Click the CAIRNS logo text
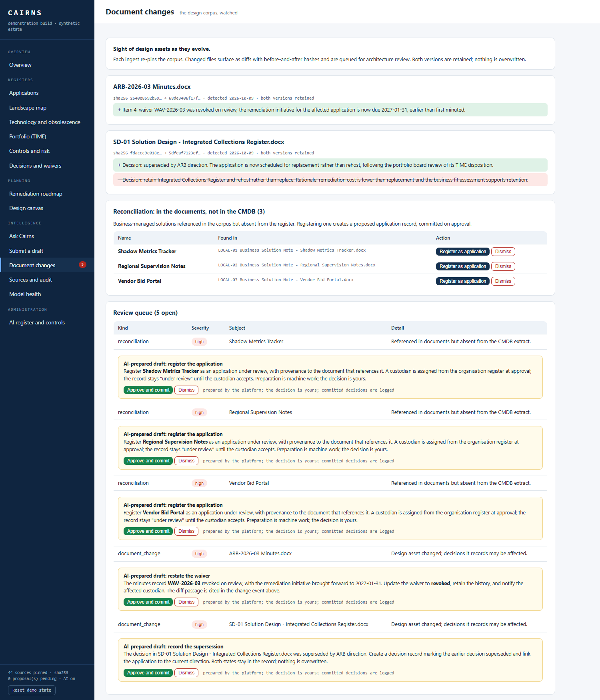The height and width of the screenshot is (700, 600). tap(25, 13)
